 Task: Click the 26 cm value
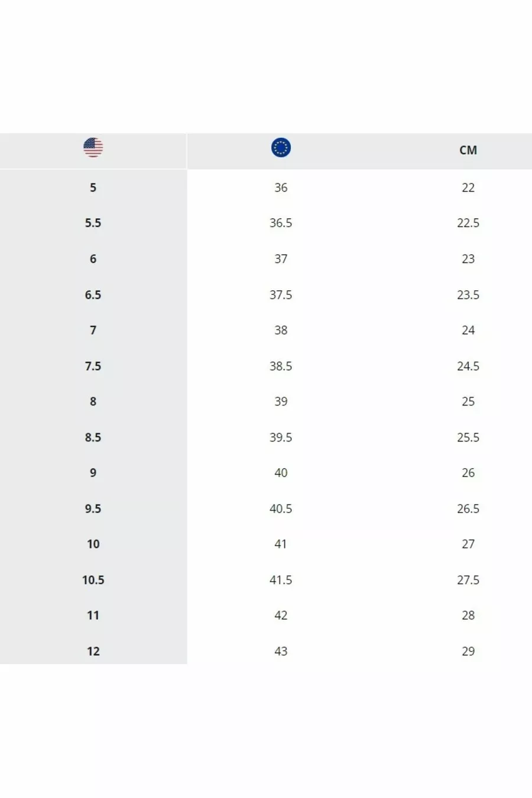(468, 473)
